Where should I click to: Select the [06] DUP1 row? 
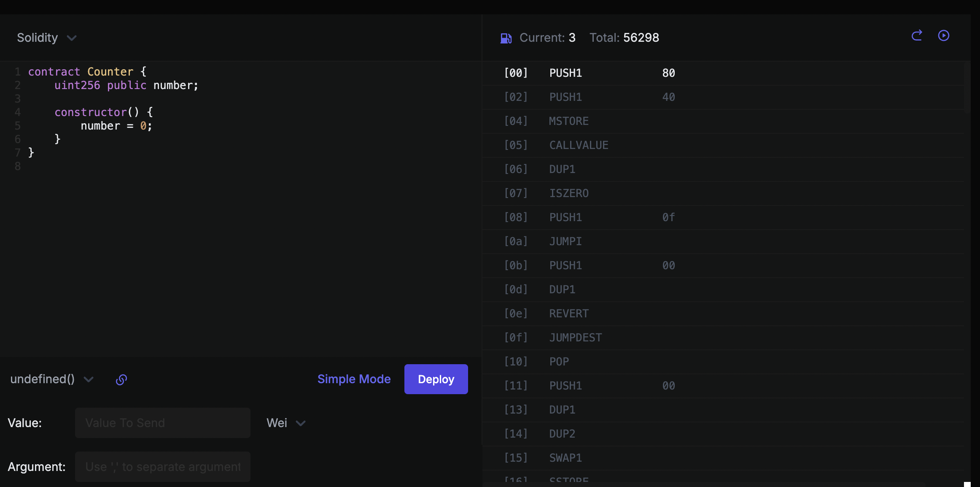tap(723, 169)
